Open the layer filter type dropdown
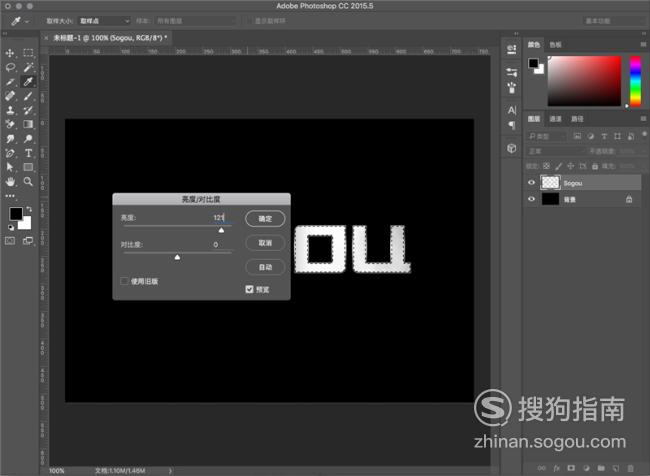The image size is (650, 476). point(547,136)
